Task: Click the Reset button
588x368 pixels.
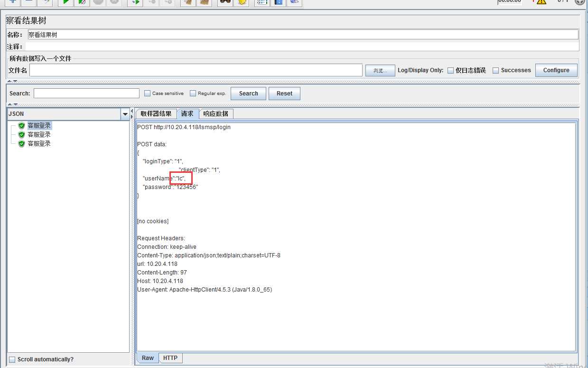Action: pyautogui.click(x=284, y=94)
